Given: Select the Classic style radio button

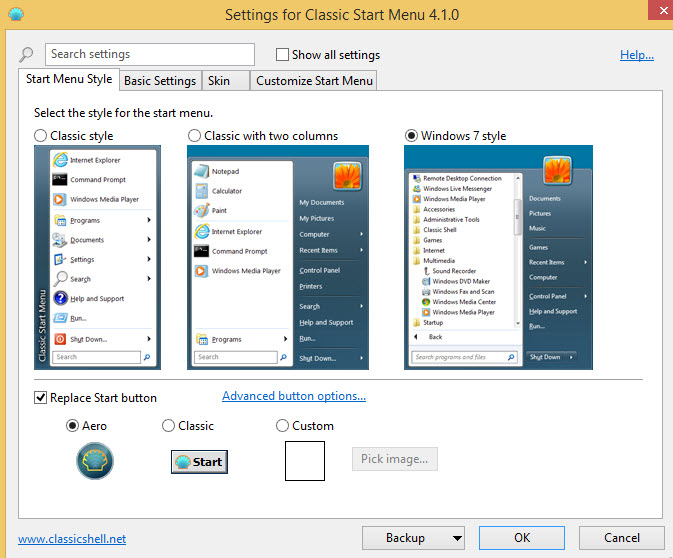Looking at the screenshot, I should tap(40, 136).
